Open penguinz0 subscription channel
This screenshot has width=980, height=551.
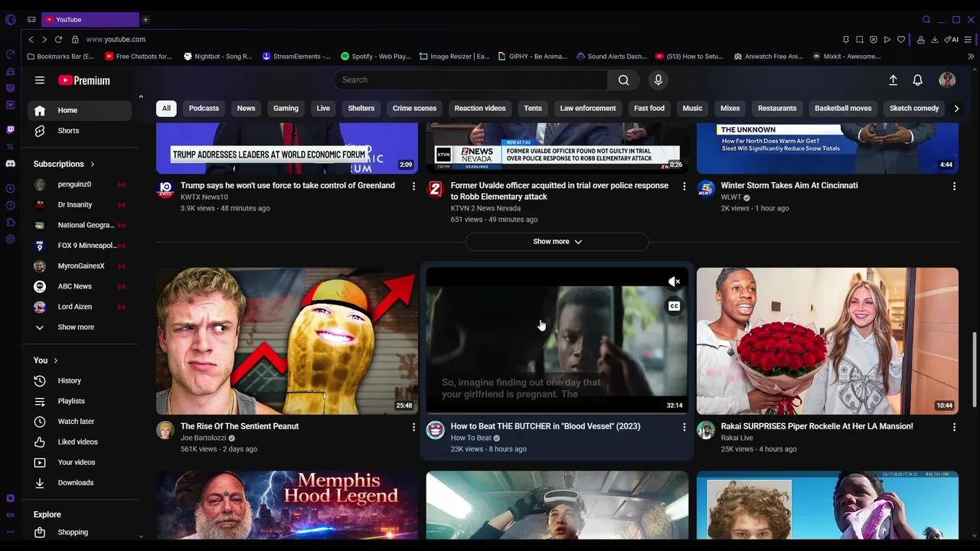tap(80, 184)
